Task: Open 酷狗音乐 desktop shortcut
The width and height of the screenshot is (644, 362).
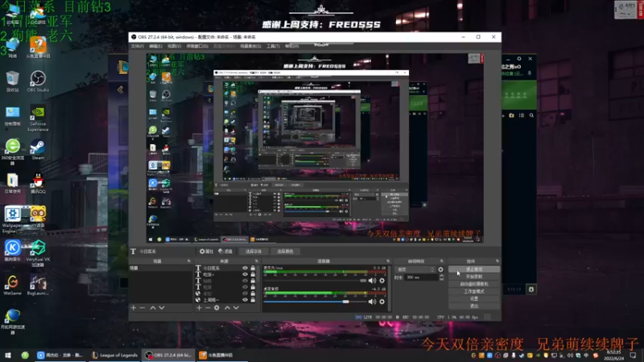Action: 12,251
